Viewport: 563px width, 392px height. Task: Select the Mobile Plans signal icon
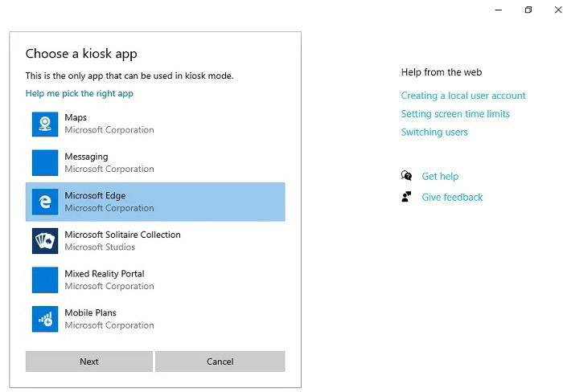pos(45,319)
